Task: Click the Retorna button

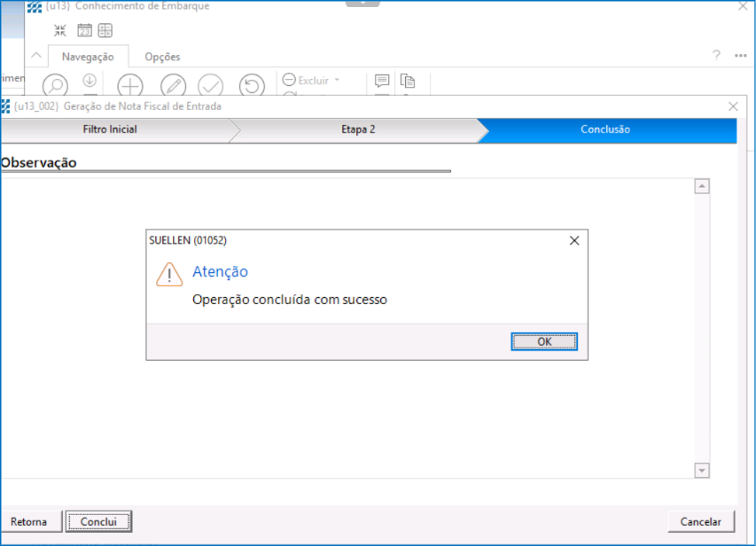Action: coord(29,522)
